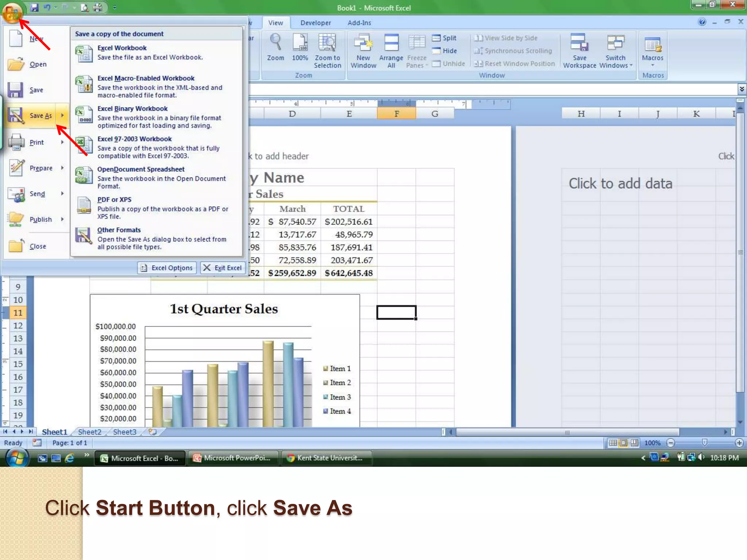Image resolution: width=747 pixels, height=560 pixels.
Task: Choose PDF or XPS publish option
Action: [x=157, y=208]
